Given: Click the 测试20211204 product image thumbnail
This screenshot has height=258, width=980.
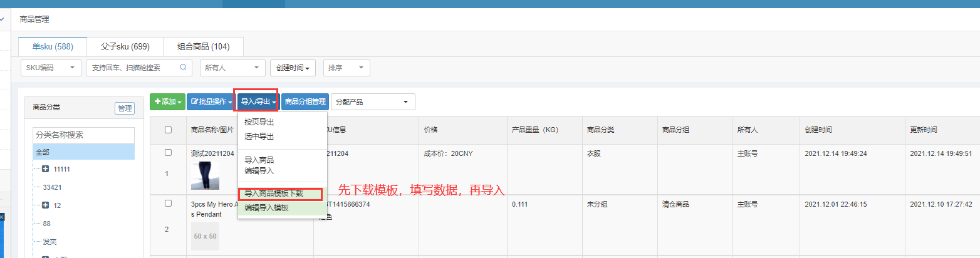Looking at the screenshot, I should point(205,175).
